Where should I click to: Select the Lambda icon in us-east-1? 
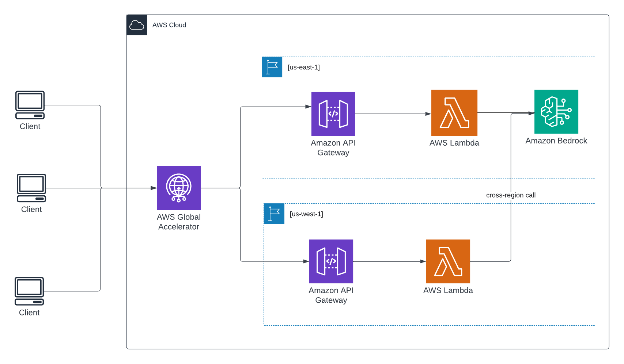click(x=454, y=113)
